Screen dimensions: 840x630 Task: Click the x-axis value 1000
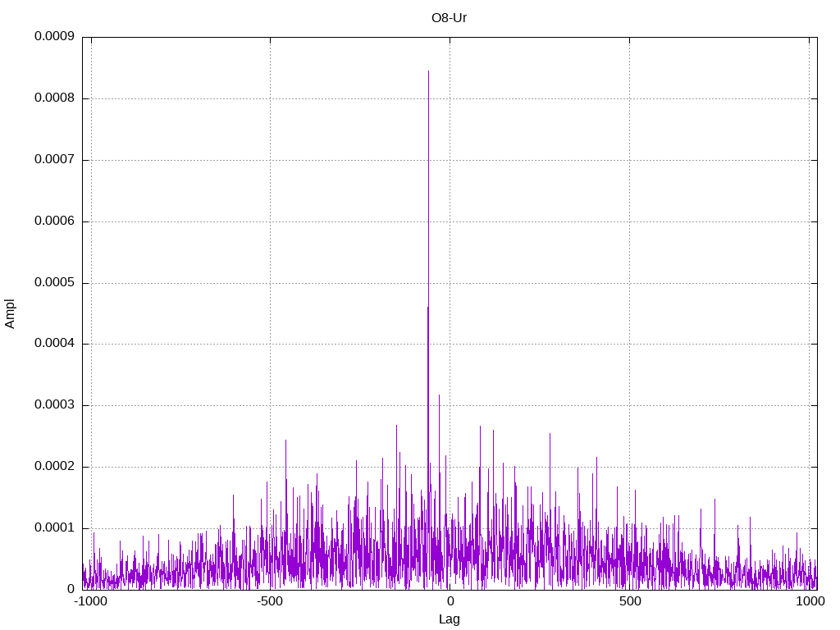pos(810,601)
